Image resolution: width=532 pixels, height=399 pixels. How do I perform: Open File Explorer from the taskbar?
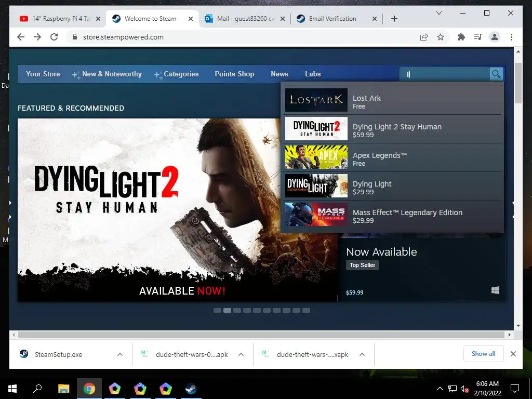(x=63, y=389)
